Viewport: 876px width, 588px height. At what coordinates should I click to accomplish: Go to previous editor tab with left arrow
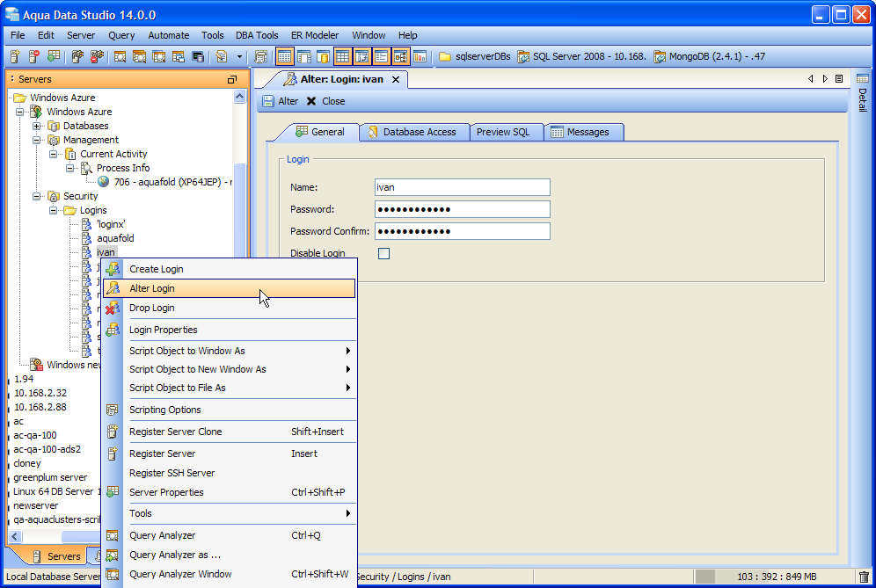[x=810, y=79]
